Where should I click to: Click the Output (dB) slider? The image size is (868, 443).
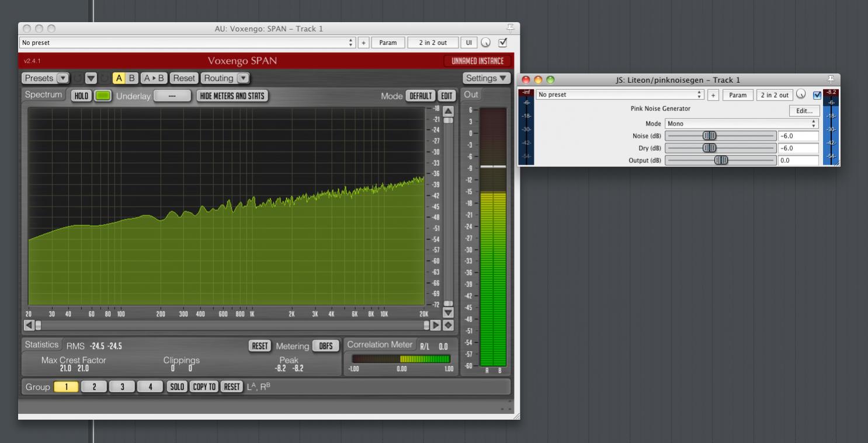[x=721, y=161]
